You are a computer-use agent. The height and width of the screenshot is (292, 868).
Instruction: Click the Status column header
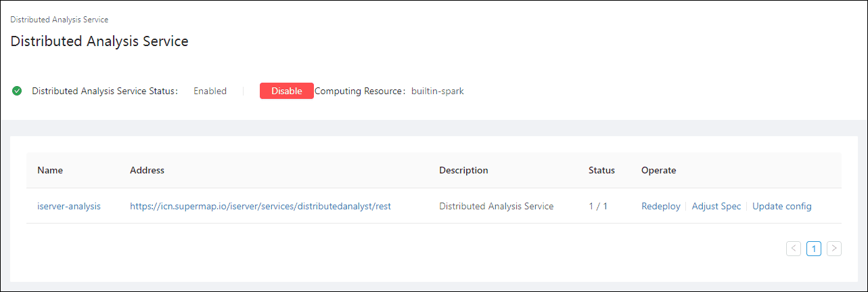tap(601, 170)
